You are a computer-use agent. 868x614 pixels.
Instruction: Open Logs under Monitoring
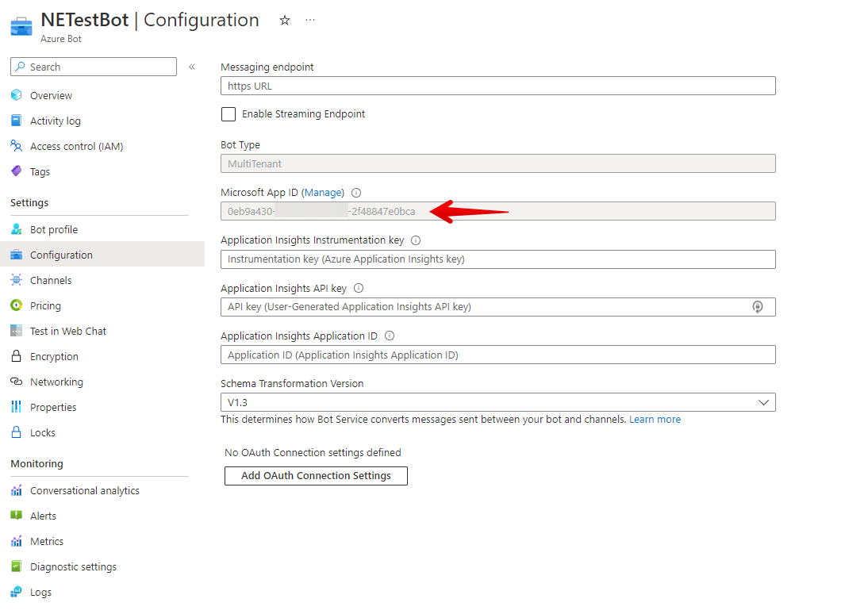tap(40, 593)
